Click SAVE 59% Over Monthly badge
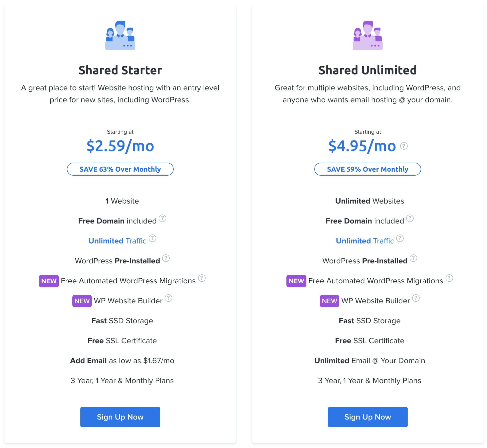This screenshot has height=448, width=487. [367, 169]
